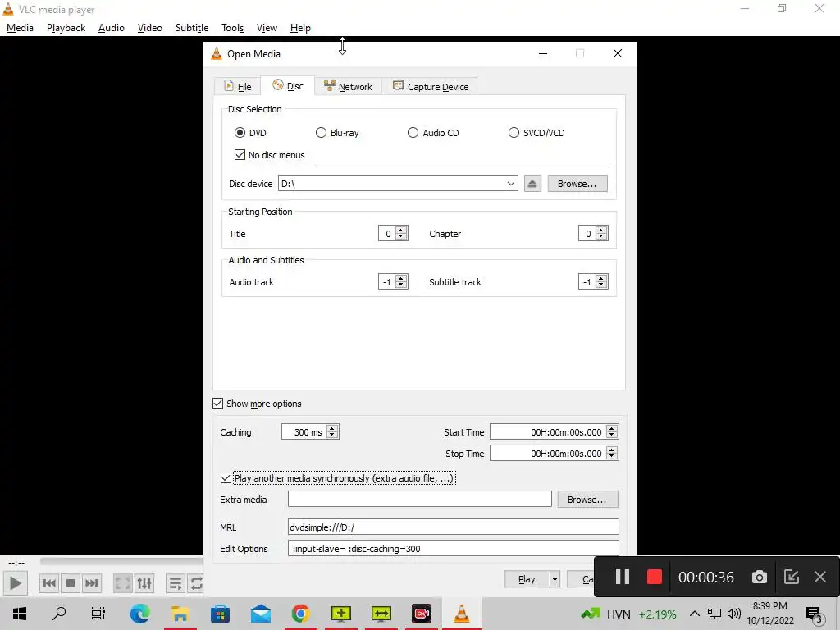The height and width of the screenshot is (630, 840).
Task: Click the Extra media input field
Action: click(x=419, y=500)
